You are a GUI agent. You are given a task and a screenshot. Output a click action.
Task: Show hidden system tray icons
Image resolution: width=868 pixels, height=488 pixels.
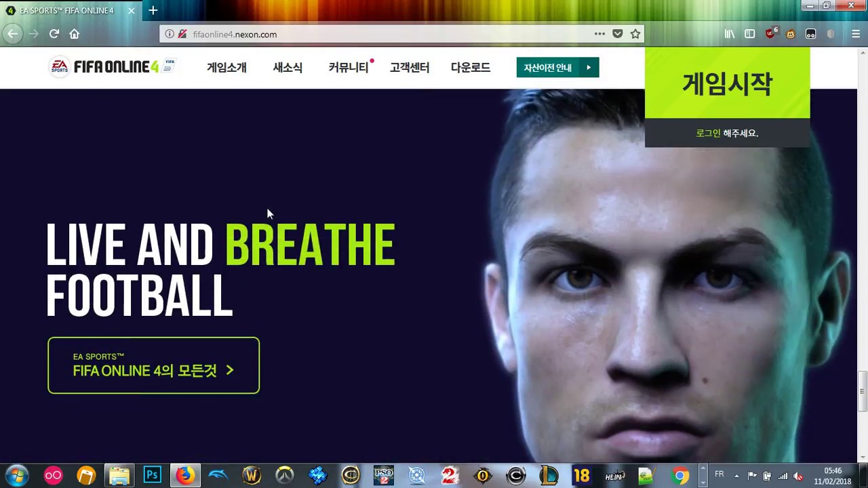pos(736,476)
